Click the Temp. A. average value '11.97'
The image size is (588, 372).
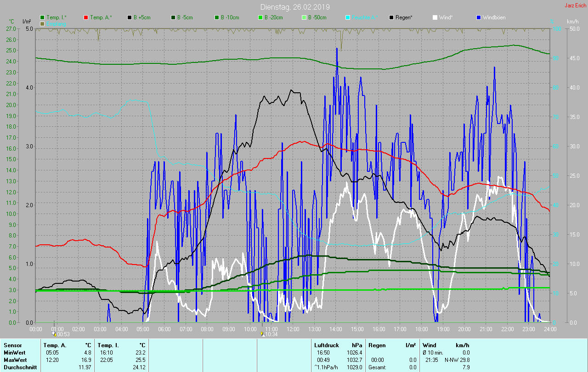[x=85, y=367]
